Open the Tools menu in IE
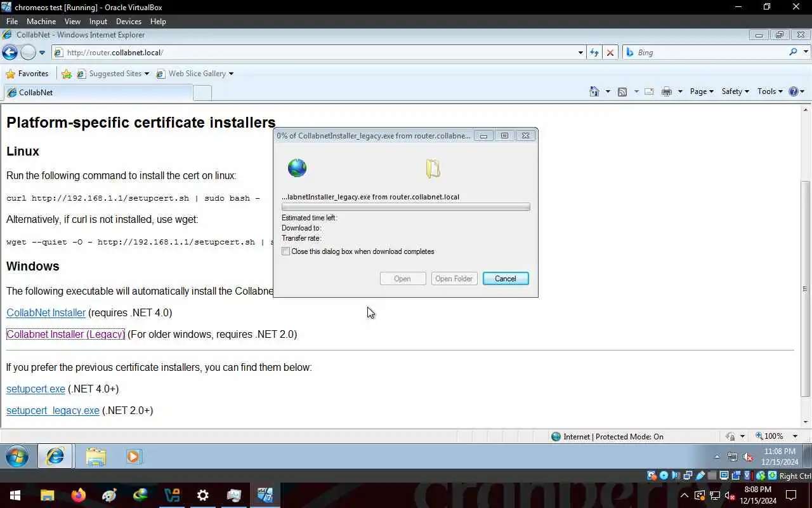This screenshot has width=812, height=508. 769,91
